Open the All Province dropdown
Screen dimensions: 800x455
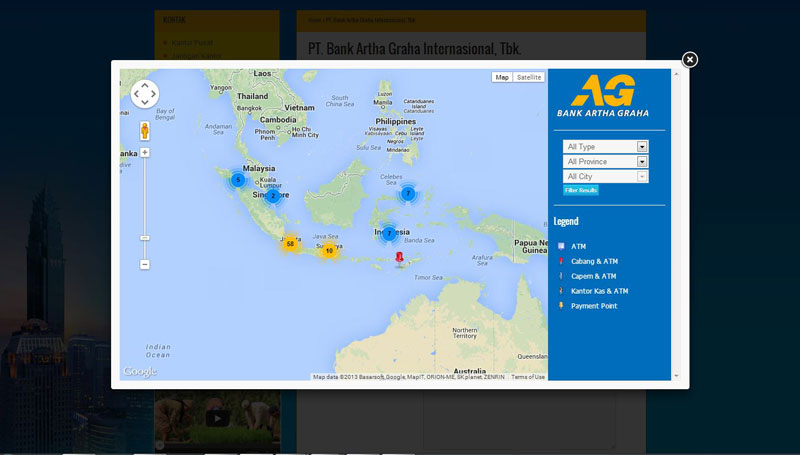[606, 161]
